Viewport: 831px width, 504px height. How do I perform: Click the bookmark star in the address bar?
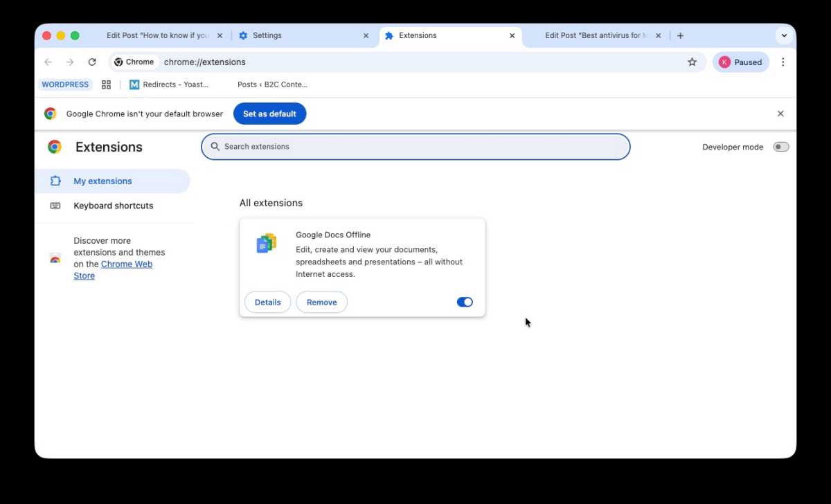692,62
